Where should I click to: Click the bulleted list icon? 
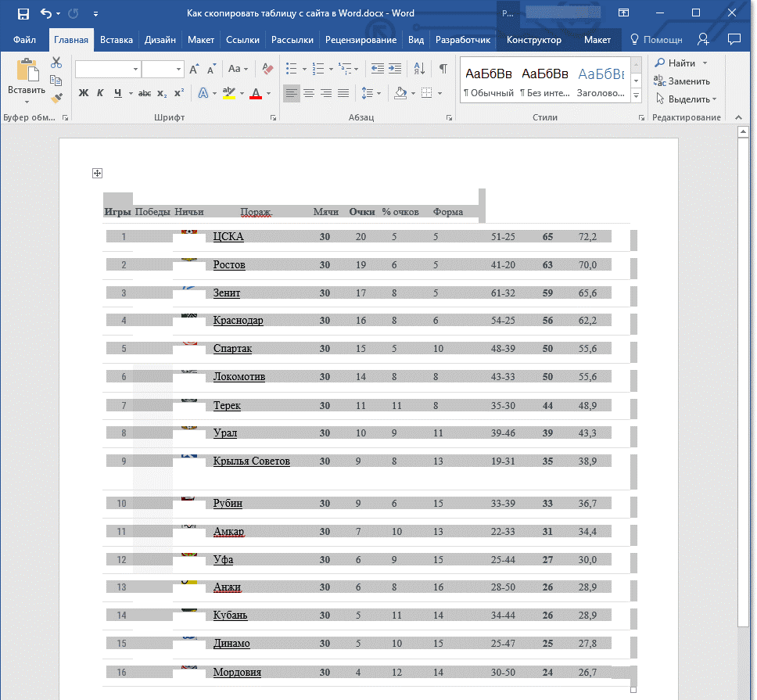[291, 69]
